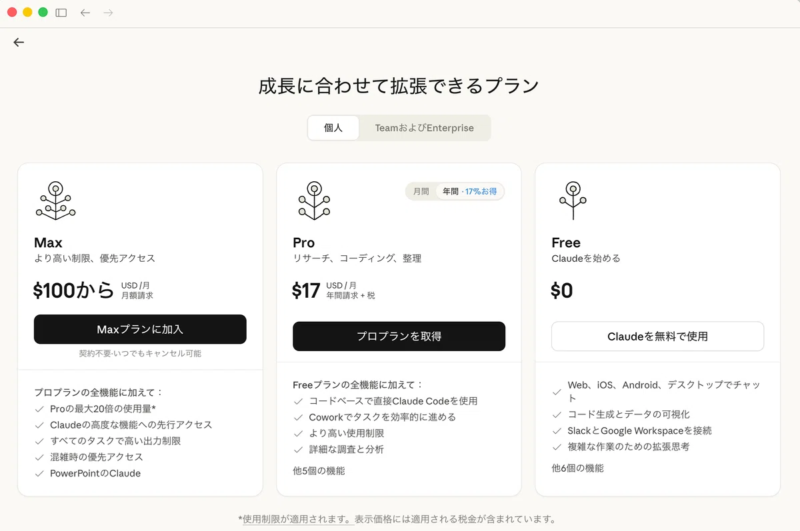Screen dimensions: 800x531
Task: Switch billing to 月間 (monthly)
Action: tap(420, 191)
